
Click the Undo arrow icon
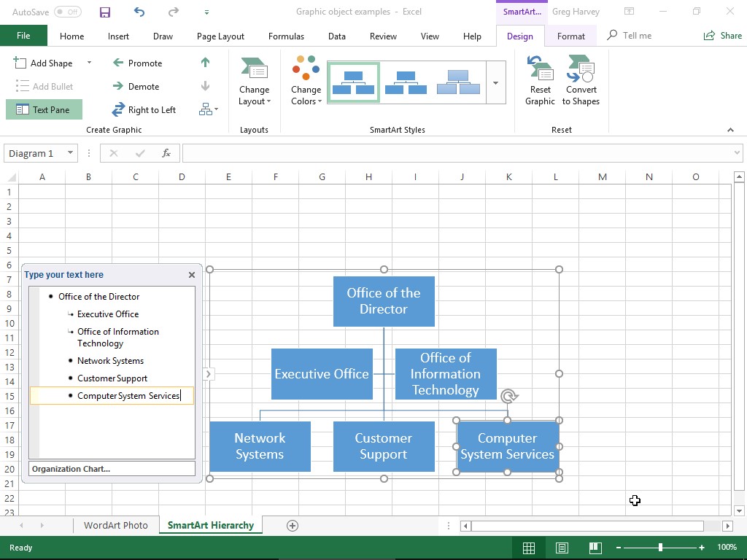[139, 12]
